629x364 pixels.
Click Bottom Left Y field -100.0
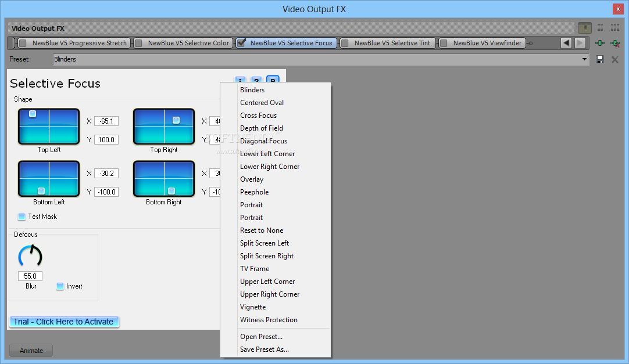point(106,192)
